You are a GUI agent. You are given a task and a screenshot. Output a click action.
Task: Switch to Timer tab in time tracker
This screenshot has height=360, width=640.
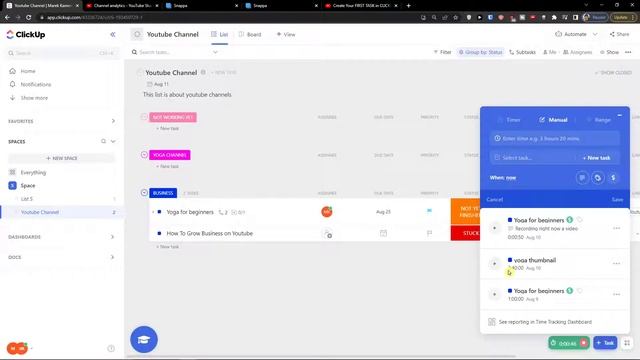coord(509,120)
